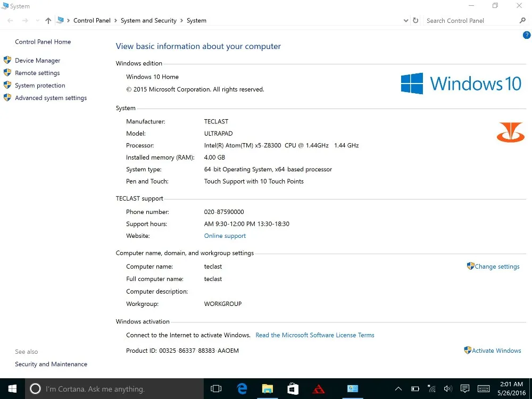532x399 pixels.
Task: Expand chevron after System and Security
Action: point(181,21)
